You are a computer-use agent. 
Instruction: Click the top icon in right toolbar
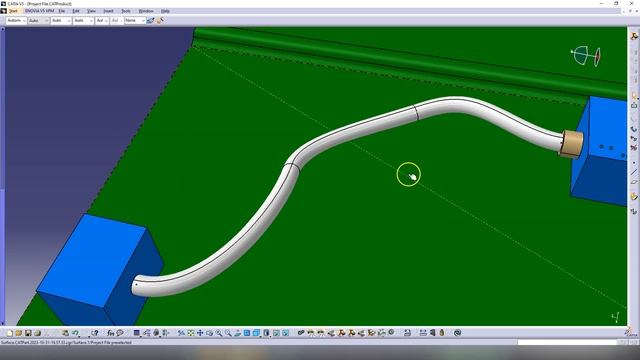(634, 36)
